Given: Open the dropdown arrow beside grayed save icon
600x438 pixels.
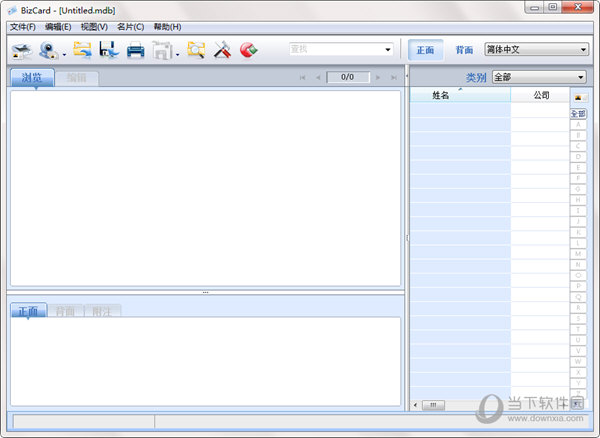Looking at the screenshot, I should 178,55.
